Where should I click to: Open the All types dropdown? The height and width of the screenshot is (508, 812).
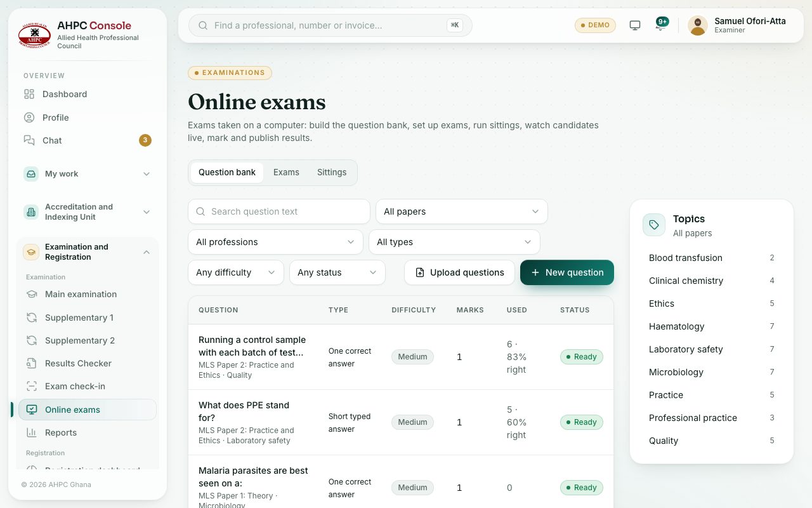click(x=454, y=242)
